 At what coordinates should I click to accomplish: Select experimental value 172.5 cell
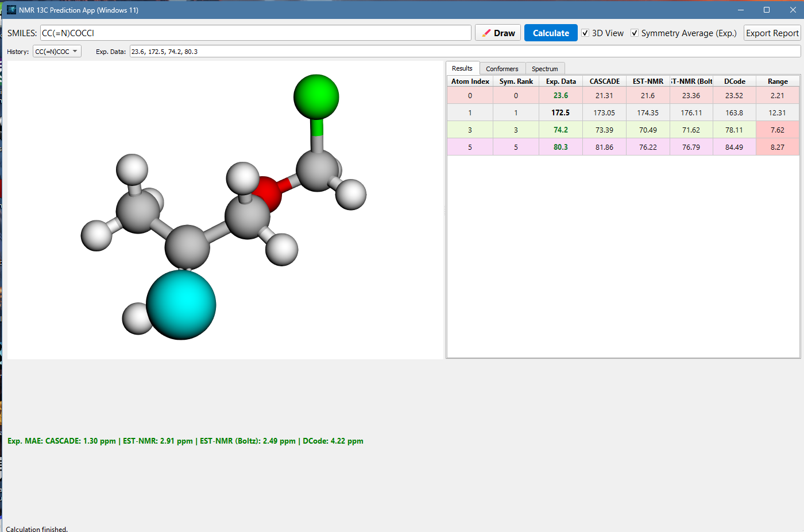coord(561,113)
